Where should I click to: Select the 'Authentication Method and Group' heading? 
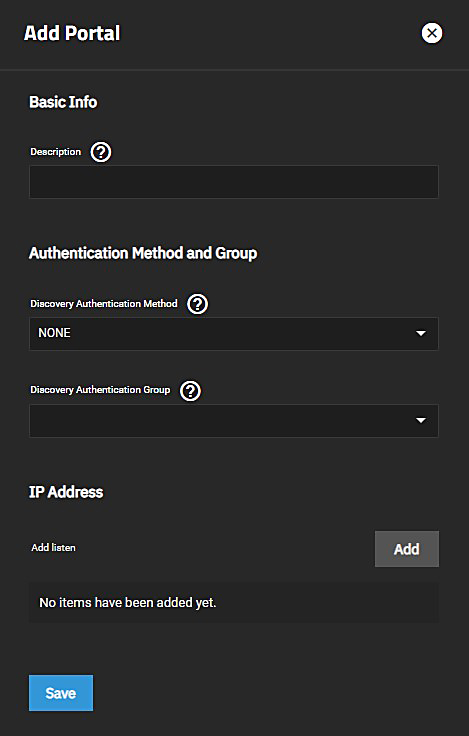pyautogui.click(x=143, y=253)
